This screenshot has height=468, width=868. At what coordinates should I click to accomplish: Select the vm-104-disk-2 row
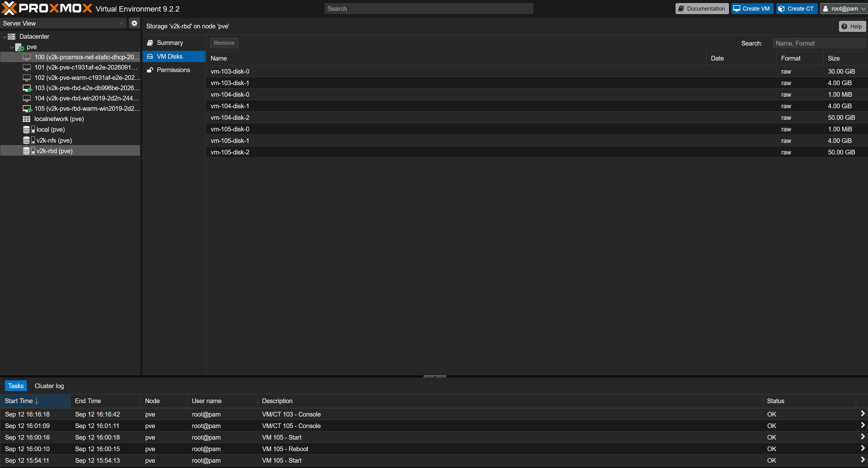[x=537, y=117]
